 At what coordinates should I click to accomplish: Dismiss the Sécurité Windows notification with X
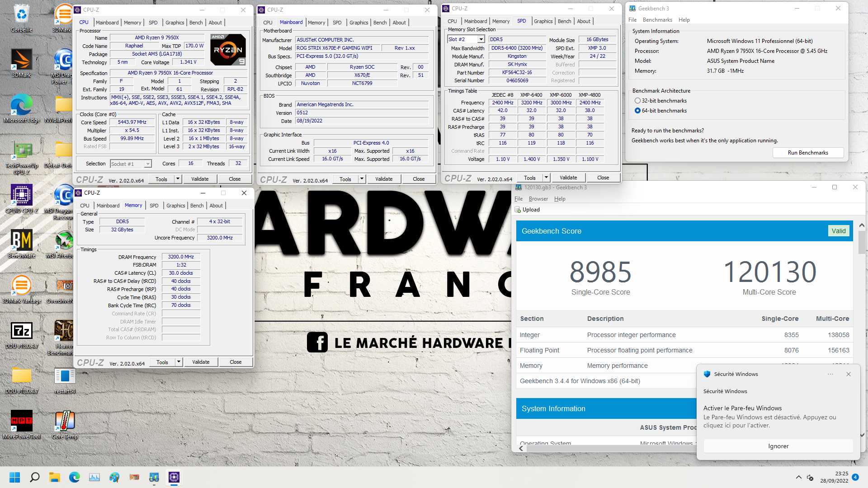(x=849, y=374)
